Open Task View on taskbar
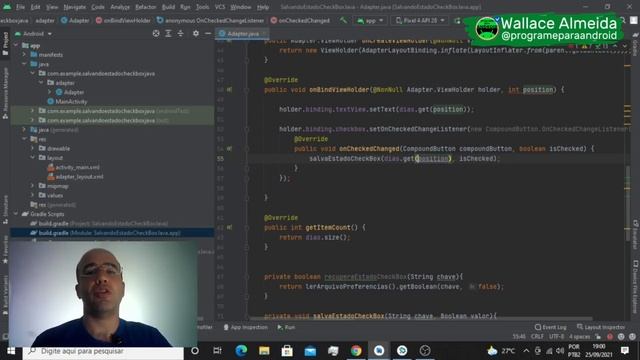Viewport: 640px width, 360px height. click(218, 351)
